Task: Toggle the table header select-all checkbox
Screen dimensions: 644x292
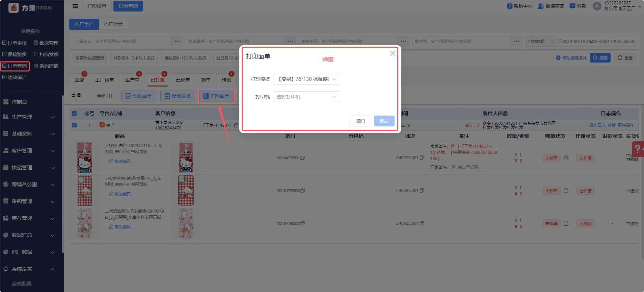Action: [x=74, y=114]
